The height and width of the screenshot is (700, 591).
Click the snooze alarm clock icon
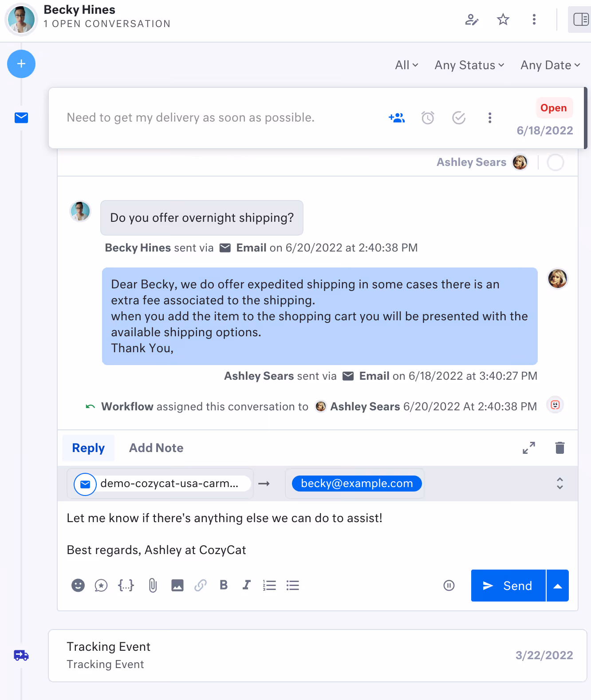coord(428,118)
